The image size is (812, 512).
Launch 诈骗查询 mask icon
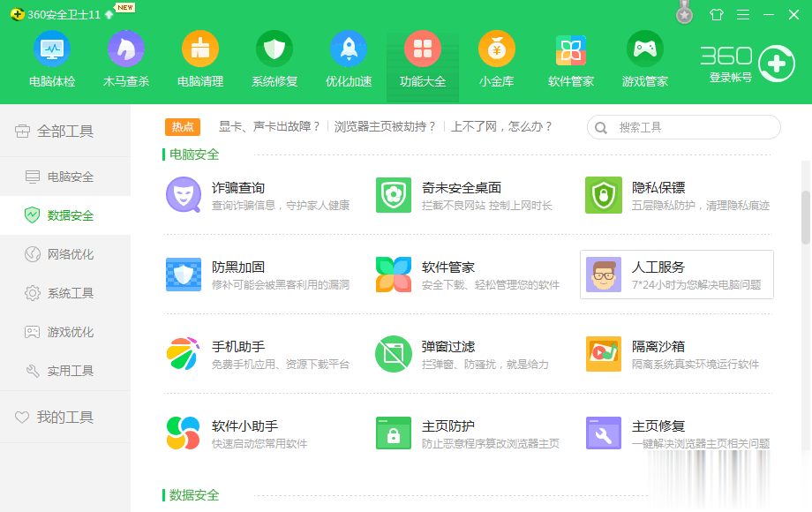[x=184, y=195]
